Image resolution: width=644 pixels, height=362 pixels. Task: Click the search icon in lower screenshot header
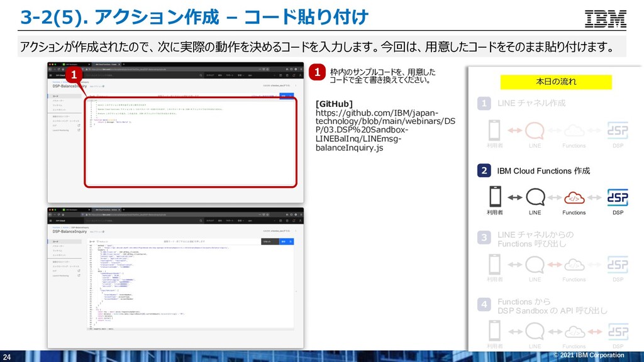coord(201,221)
